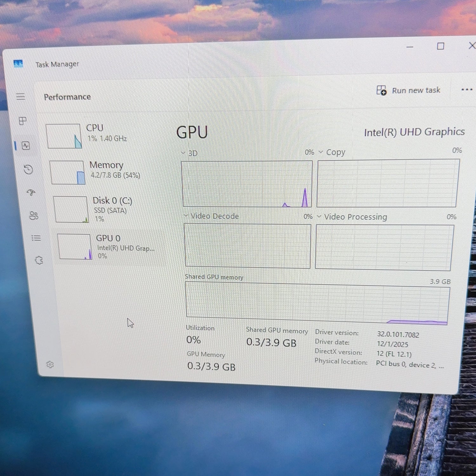The image size is (476, 476).
Task: Click driver version 32.0.101.7082
Action: pos(398,334)
